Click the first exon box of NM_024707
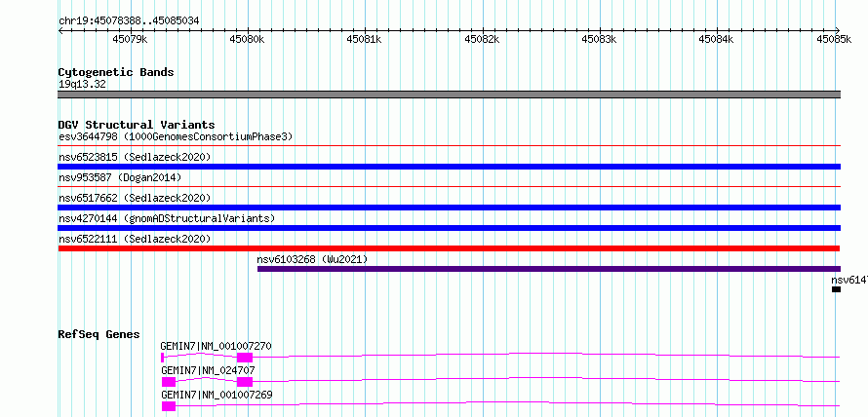 click(169, 382)
